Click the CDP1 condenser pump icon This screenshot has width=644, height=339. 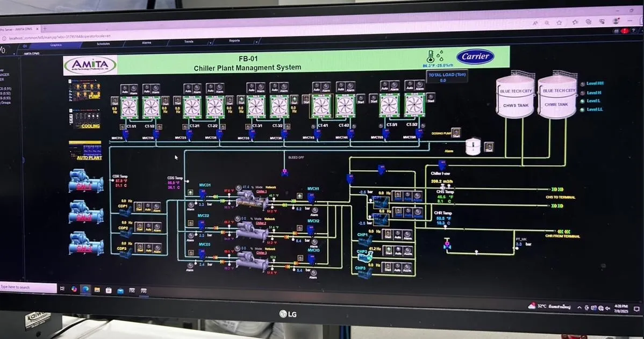[x=124, y=212]
